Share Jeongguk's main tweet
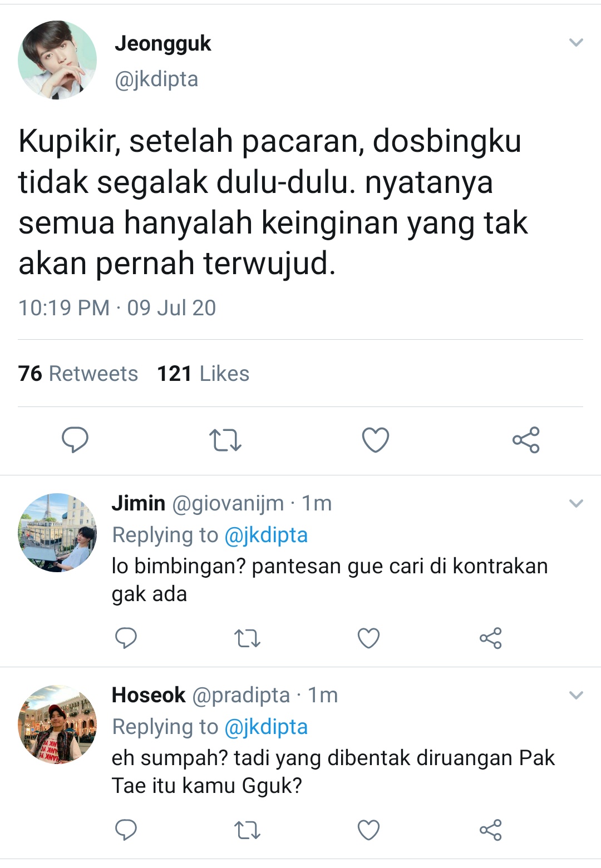Viewport: 601px width, 868px height. (526, 440)
